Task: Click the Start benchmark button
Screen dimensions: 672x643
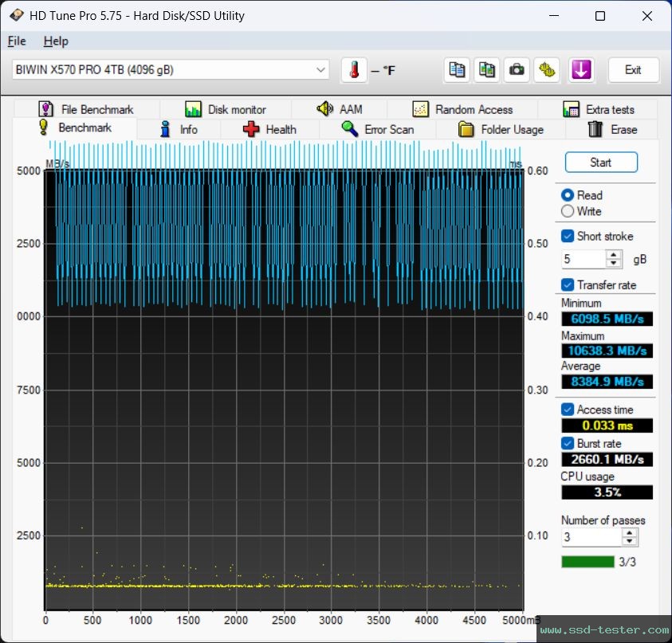Action: (x=601, y=163)
